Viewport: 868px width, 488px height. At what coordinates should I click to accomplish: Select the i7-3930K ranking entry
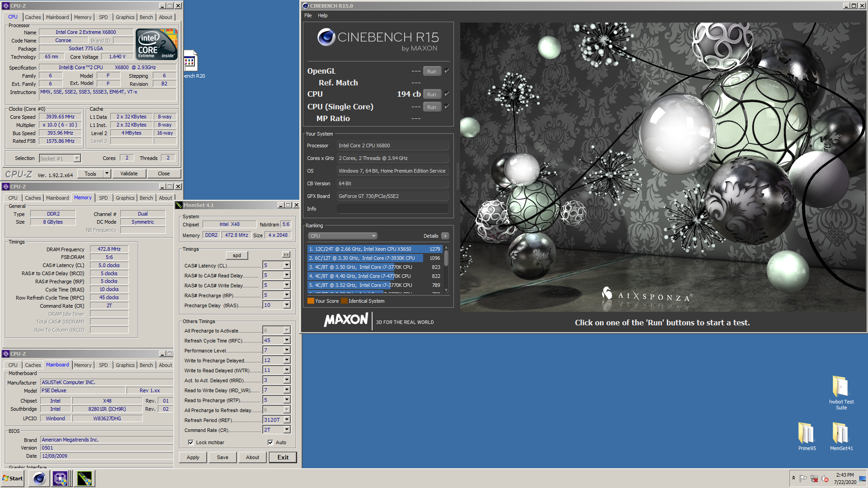point(375,258)
